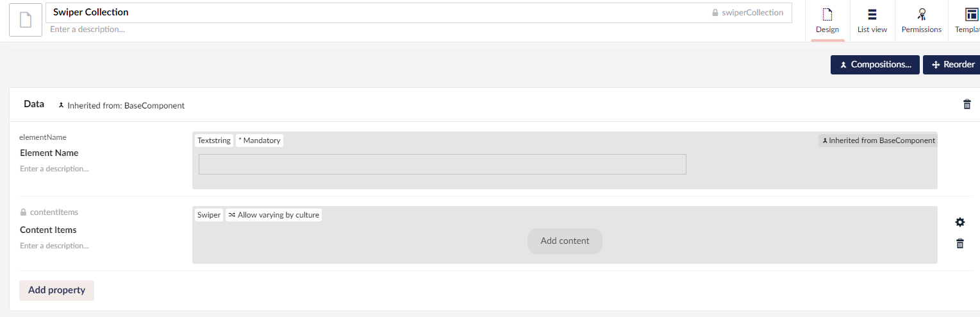This screenshot has width=980, height=317.
Task: Open the Templates tab
Action: 965,21
